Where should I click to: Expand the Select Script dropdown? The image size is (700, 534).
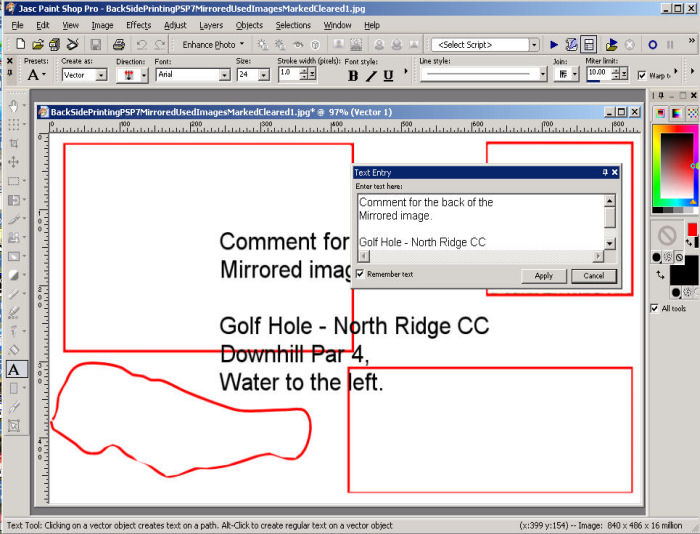pos(533,45)
